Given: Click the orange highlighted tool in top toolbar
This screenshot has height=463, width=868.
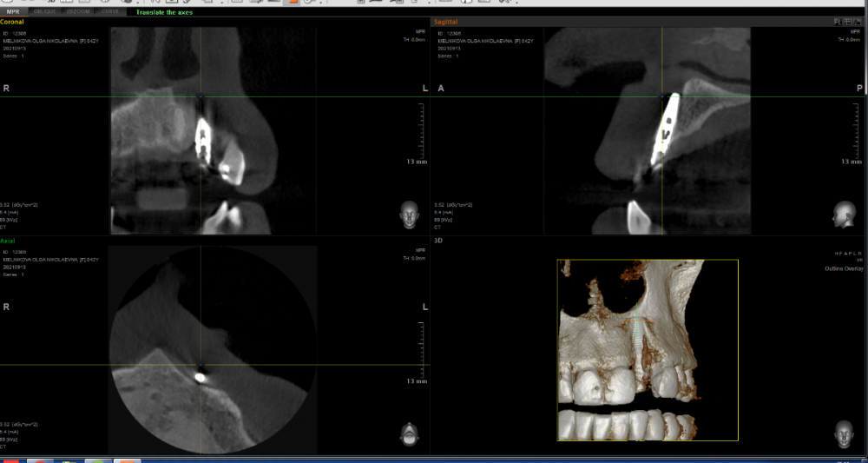Looking at the screenshot, I should click(x=293, y=3).
